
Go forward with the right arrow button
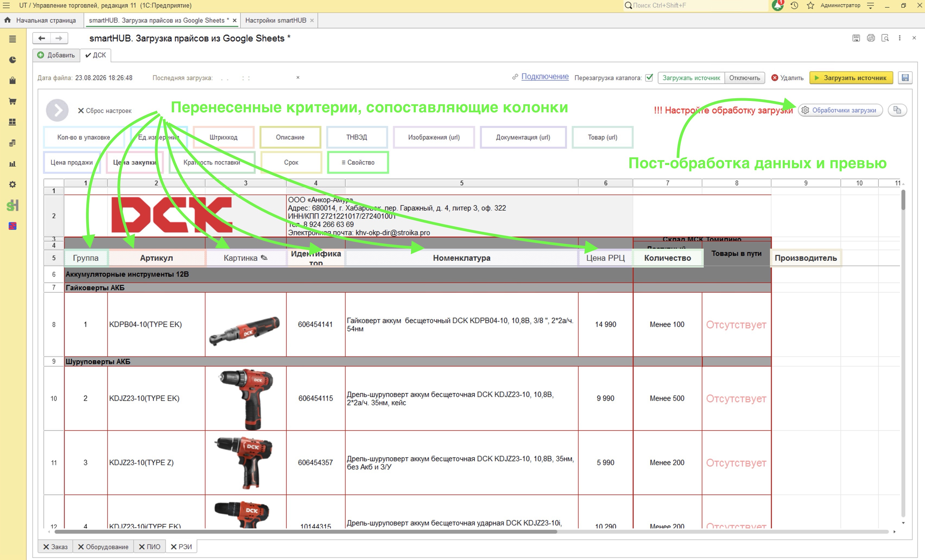59,38
